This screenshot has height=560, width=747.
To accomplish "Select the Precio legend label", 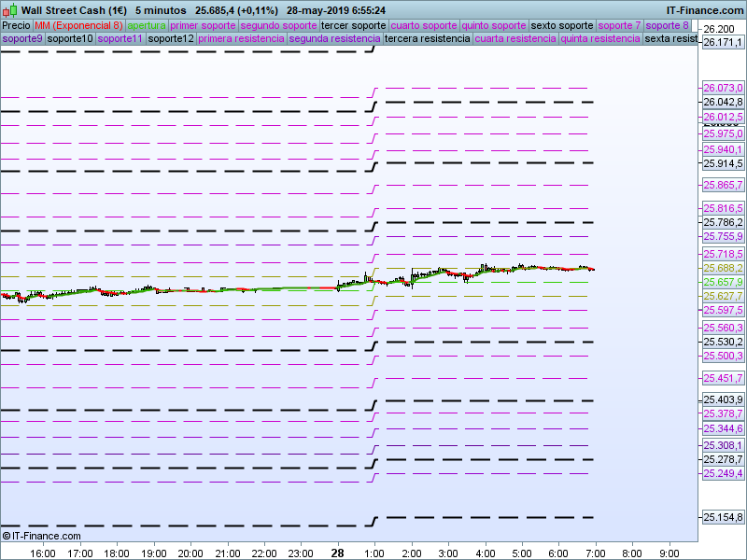I will 16,25.
